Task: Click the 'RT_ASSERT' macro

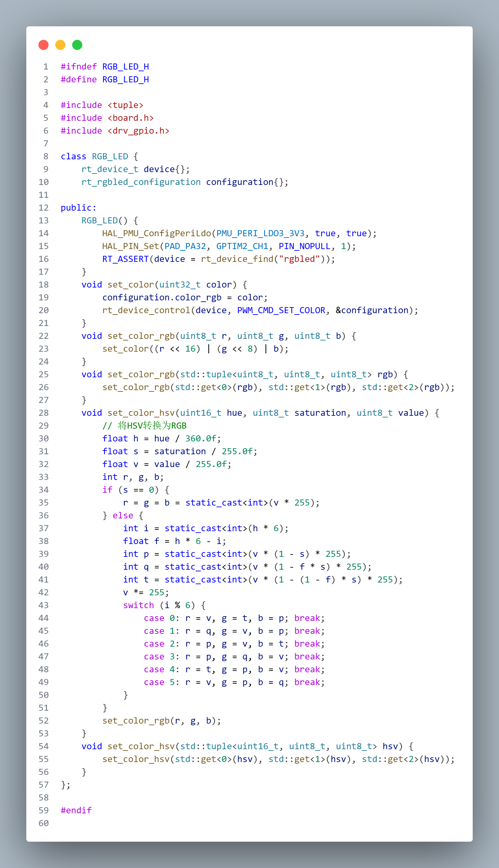Action: (x=125, y=259)
